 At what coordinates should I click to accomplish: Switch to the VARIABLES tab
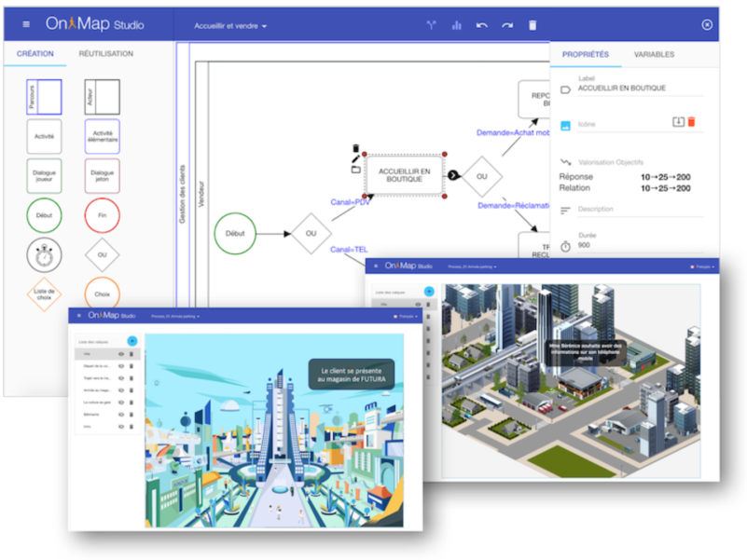coord(655,55)
